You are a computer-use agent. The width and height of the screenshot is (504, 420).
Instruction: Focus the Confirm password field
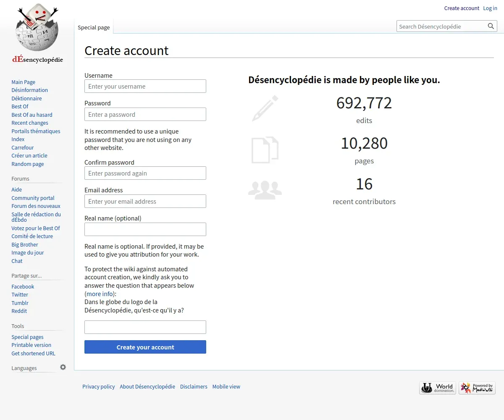145,173
